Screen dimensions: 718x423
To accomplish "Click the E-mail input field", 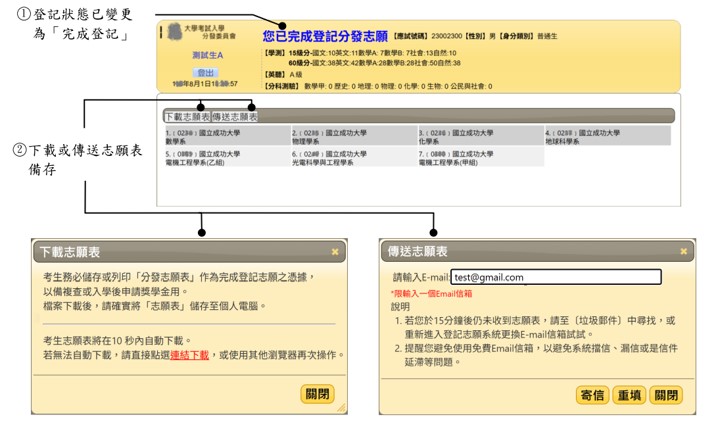I will point(556,277).
